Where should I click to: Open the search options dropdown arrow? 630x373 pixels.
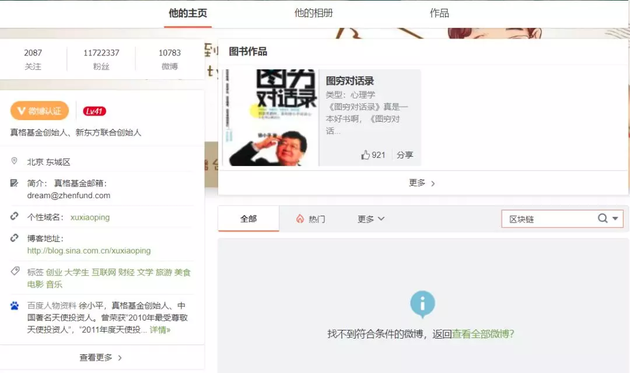(x=615, y=218)
